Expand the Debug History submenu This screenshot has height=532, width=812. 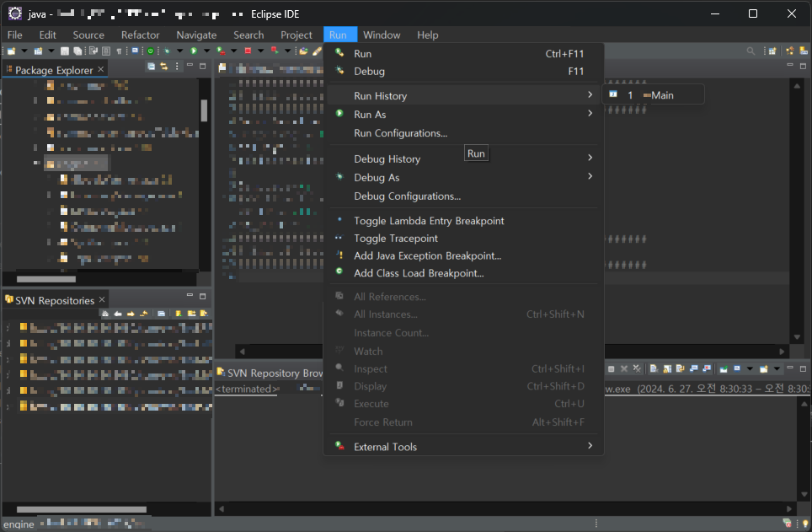coord(463,159)
